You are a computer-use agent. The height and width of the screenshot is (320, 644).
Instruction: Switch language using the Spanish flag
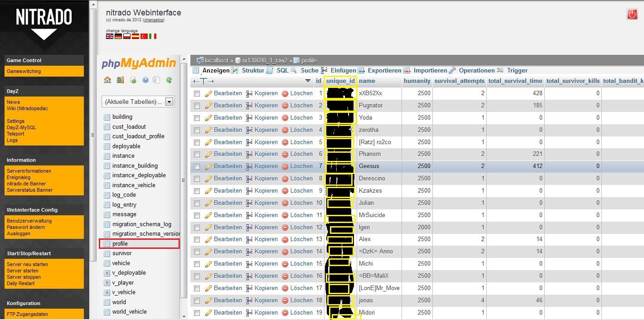(x=135, y=36)
